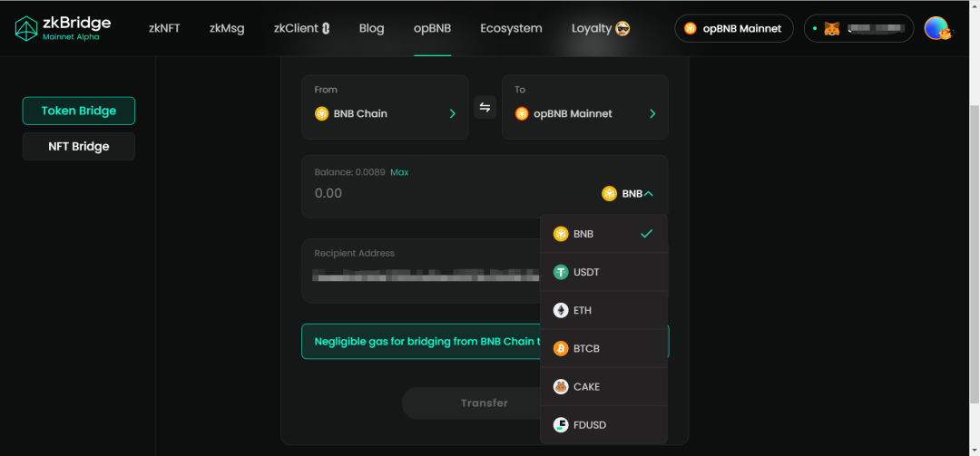980x456 pixels.
Task: Select the ETH token icon
Action: click(561, 310)
